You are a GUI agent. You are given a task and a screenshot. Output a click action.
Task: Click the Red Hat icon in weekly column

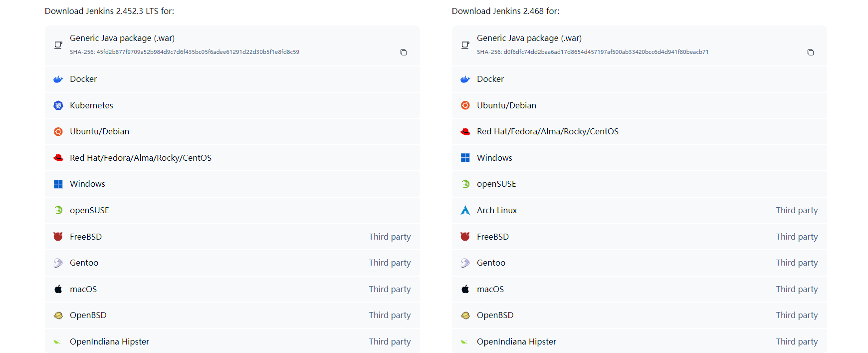[465, 132]
